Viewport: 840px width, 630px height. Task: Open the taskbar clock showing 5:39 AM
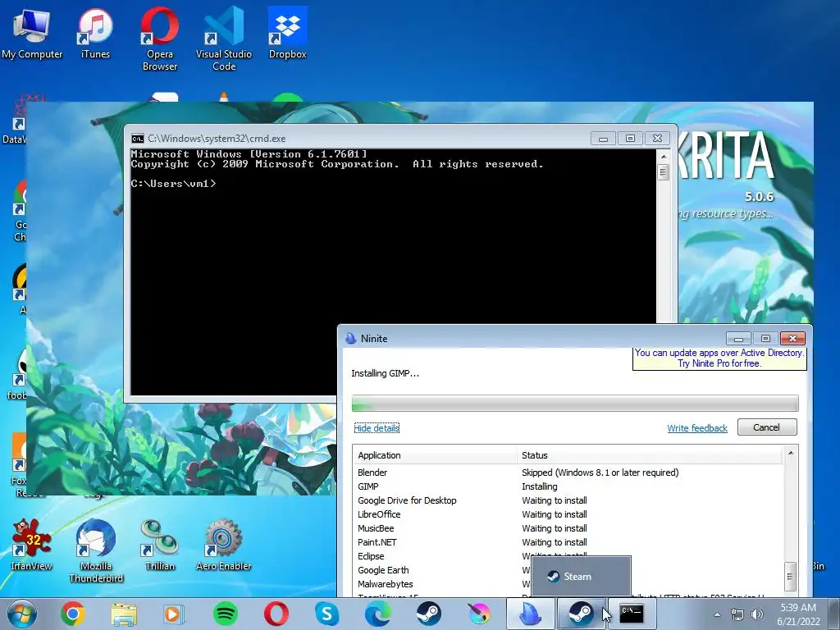(x=798, y=614)
